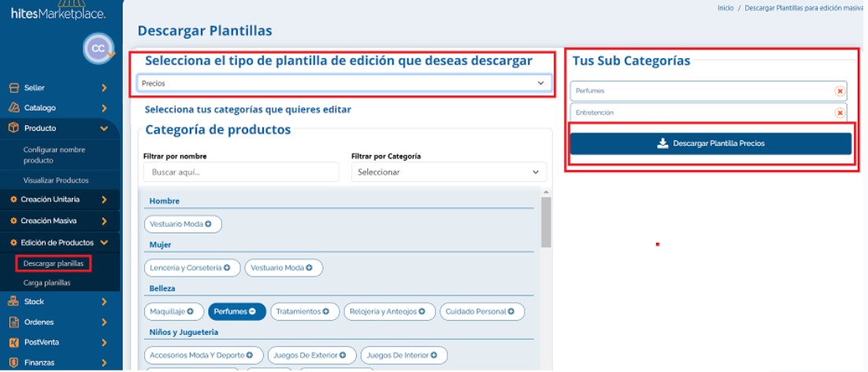Go to Inicio breadcrumb link
The width and height of the screenshot is (868, 372).
pyautogui.click(x=725, y=8)
